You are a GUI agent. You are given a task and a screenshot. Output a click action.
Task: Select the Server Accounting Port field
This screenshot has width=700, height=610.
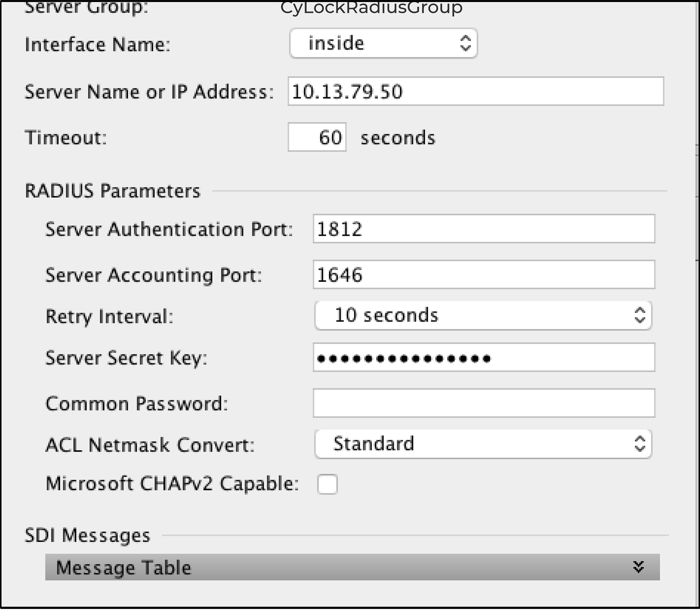[484, 275]
